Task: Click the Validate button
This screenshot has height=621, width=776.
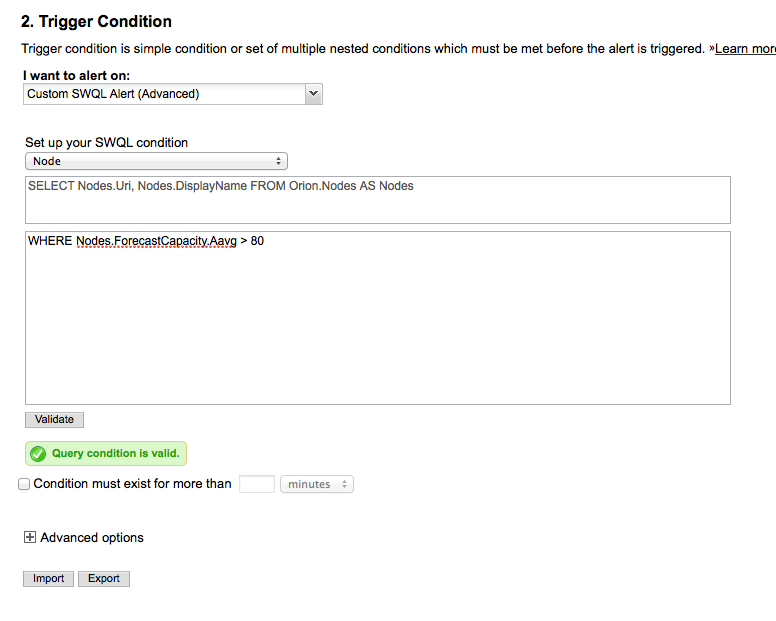Action: click(54, 420)
